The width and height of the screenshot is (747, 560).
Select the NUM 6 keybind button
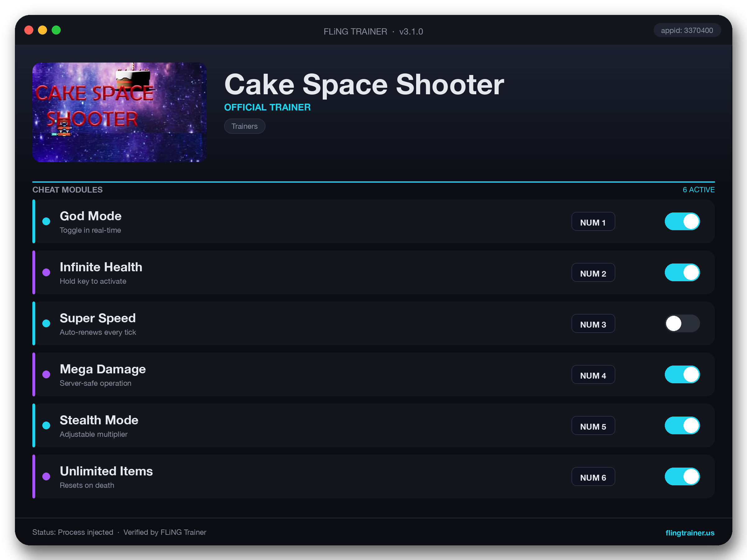point(593,476)
